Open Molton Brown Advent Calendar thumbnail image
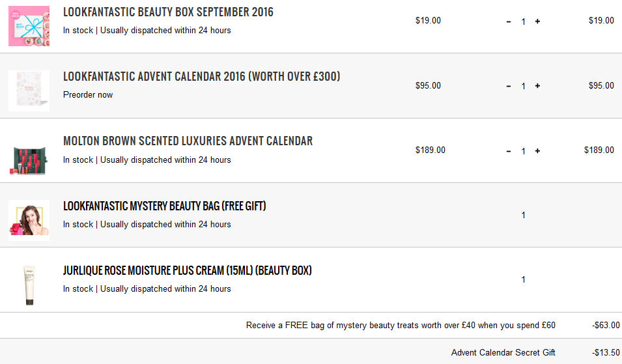622x364 pixels. (29, 156)
